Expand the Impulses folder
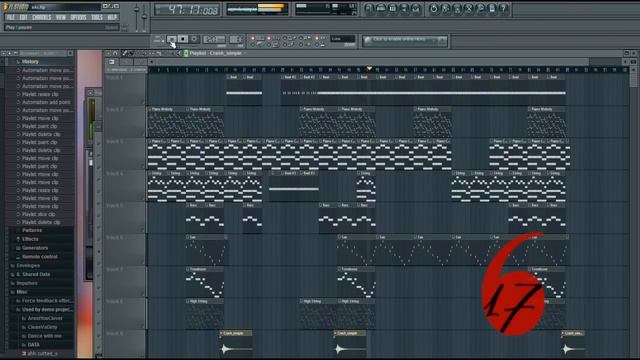Image resolution: width=640 pixels, height=360 pixels. pos(27,283)
